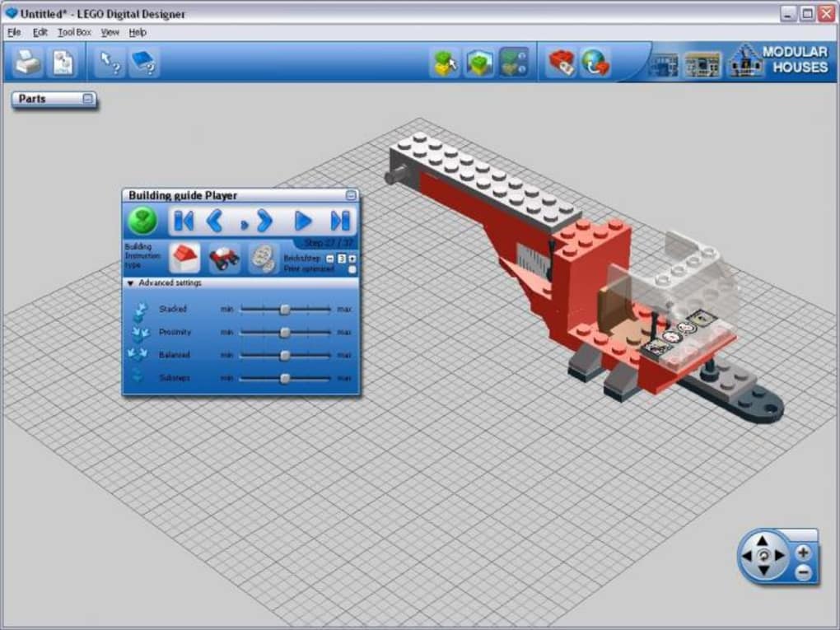Viewport: 840px width, 630px height.
Task: Click the Modular Houses theme button
Action: pos(778,61)
